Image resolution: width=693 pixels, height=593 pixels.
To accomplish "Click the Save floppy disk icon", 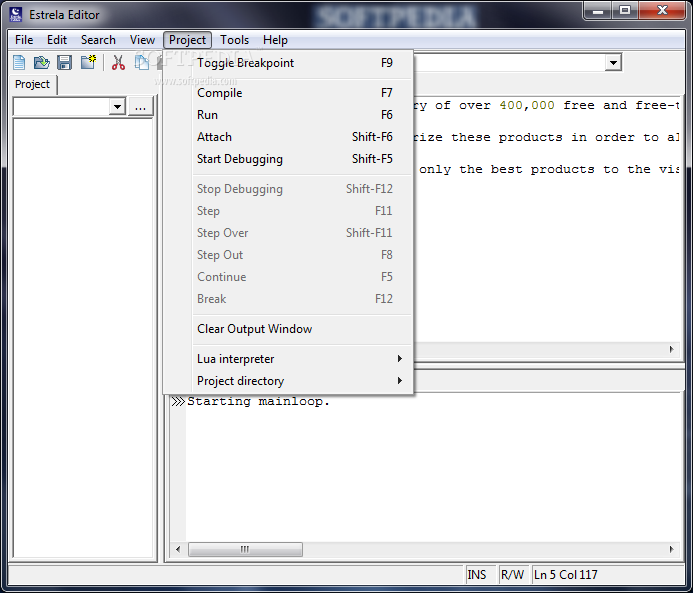I will click(x=65, y=63).
